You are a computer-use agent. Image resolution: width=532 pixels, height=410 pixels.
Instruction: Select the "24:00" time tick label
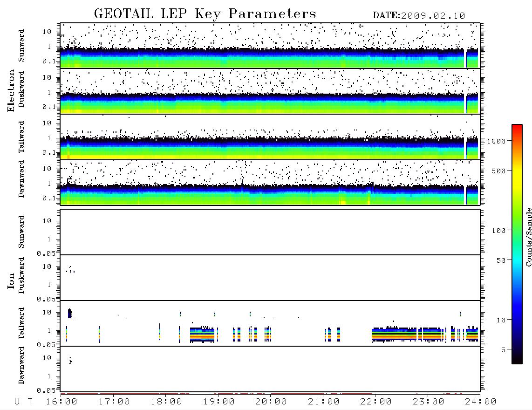point(481,402)
